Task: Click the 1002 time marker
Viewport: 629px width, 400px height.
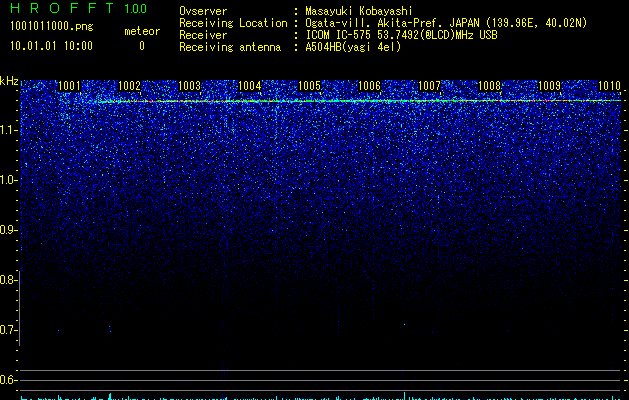Action: (129, 86)
